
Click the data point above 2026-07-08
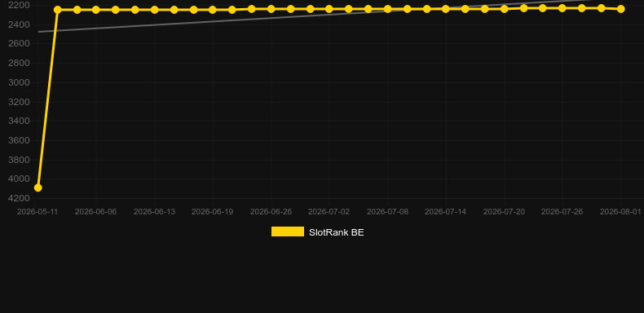387,9
